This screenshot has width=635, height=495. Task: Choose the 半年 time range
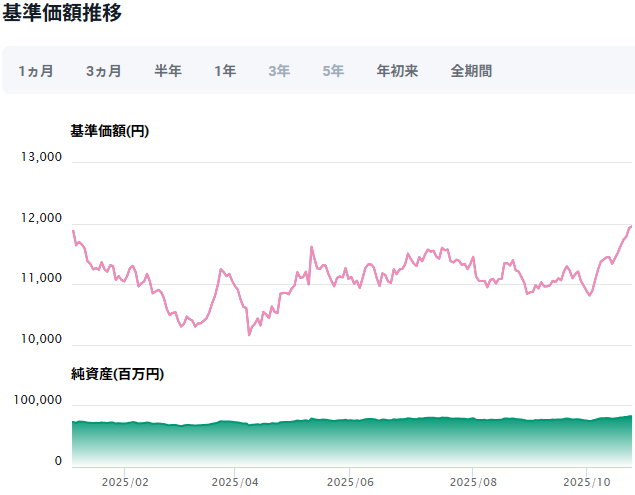tap(168, 71)
